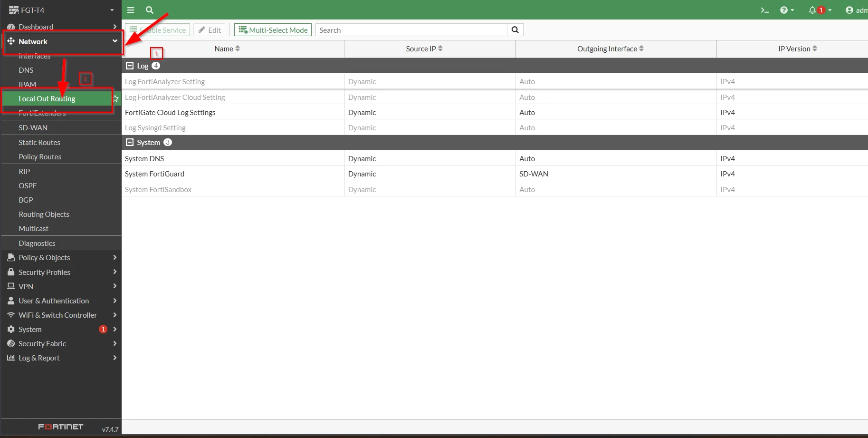Image resolution: width=868 pixels, height=438 pixels.
Task: Select the System DNS row
Action: tap(495, 158)
